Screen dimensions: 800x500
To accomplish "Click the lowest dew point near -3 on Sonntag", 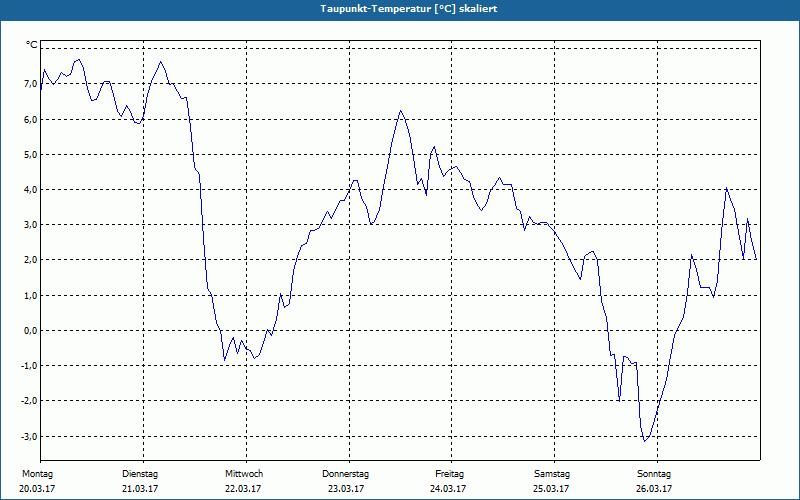I will 645,441.
